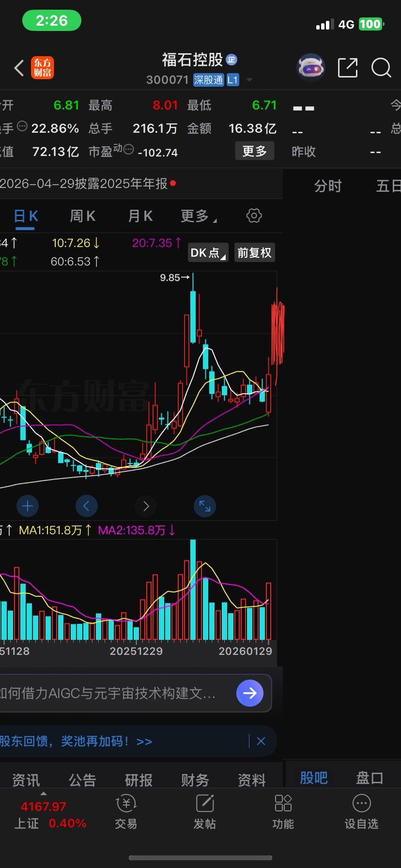
Task: Tap the green 2:26 time pill
Action: click(x=52, y=20)
